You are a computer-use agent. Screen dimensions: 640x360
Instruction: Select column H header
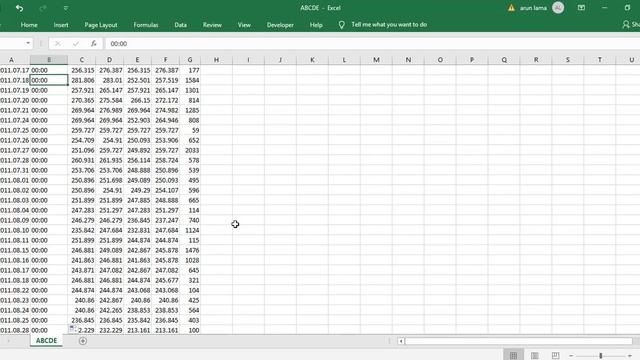click(x=216, y=60)
